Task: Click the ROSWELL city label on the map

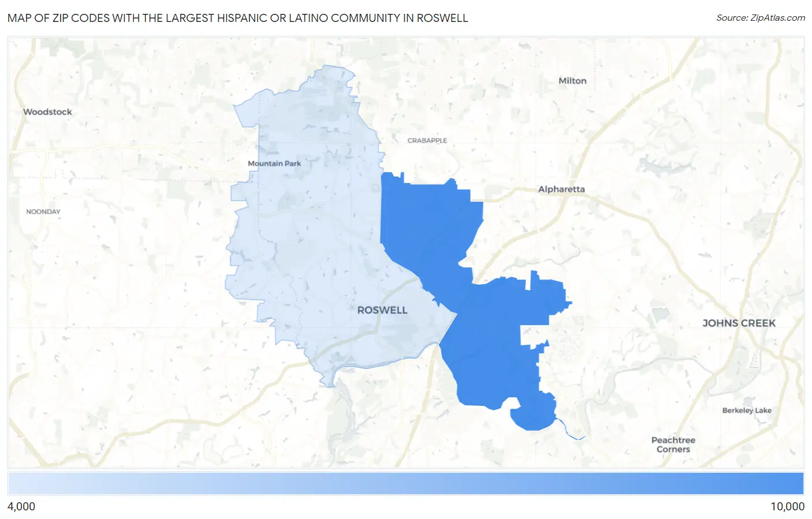Action: [x=382, y=310]
